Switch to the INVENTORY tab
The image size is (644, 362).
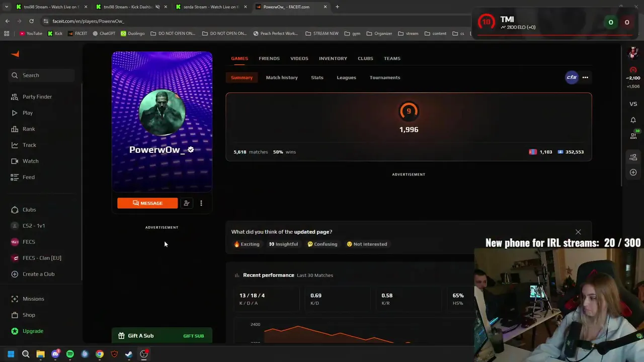333,58
